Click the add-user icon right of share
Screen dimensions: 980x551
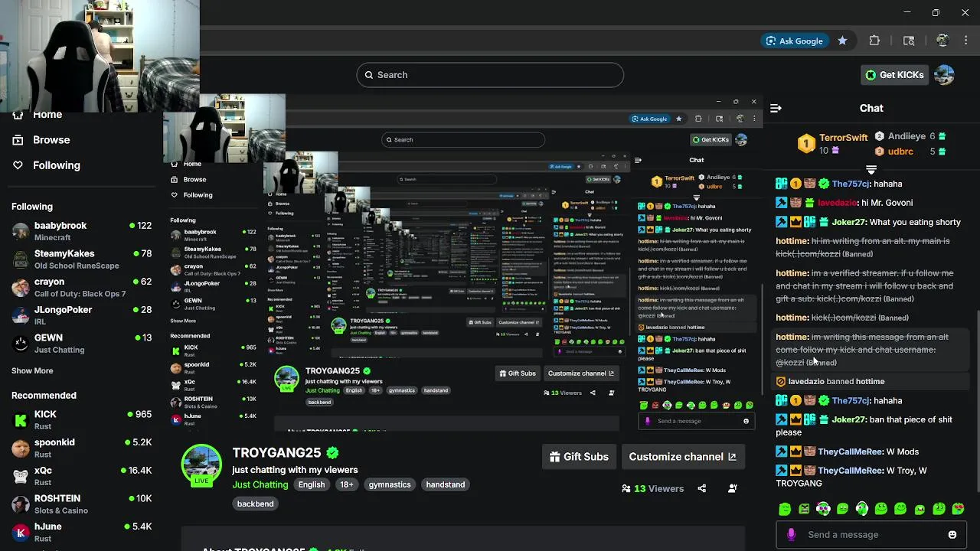pos(733,488)
